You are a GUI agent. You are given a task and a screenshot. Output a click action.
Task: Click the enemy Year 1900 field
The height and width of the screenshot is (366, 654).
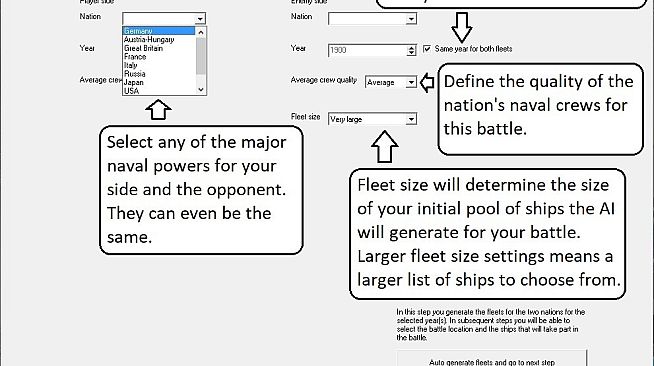click(367, 50)
